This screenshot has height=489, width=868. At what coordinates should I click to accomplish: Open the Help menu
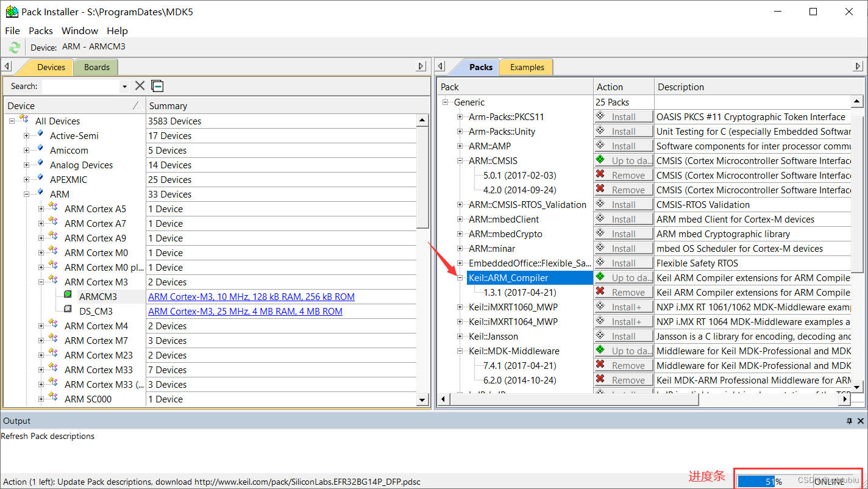[117, 30]
